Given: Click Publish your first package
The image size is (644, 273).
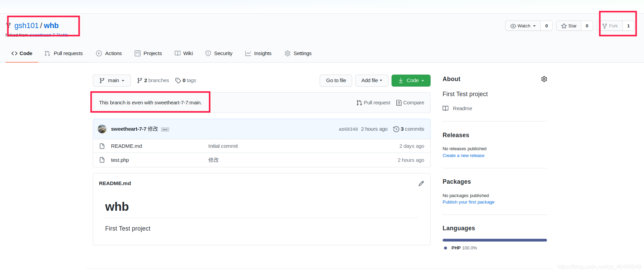Looking at the screenshot, I should point(468,202).
